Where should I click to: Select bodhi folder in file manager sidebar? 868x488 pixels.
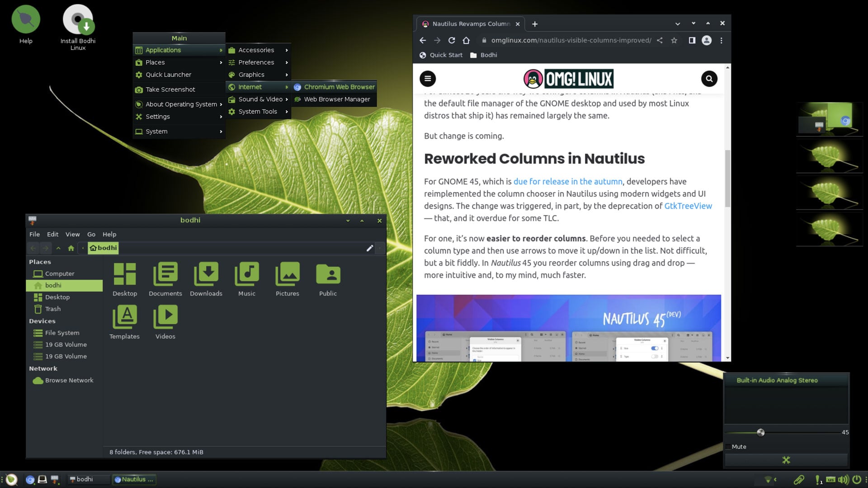point(53,285)
